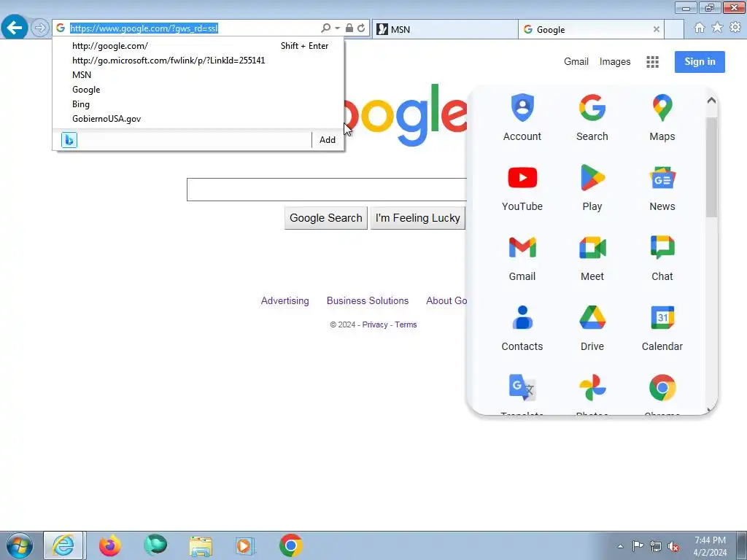747x560 pixels.
Task: Click the network tray icon
Action: pyautogui.click(x=656, y=547)
